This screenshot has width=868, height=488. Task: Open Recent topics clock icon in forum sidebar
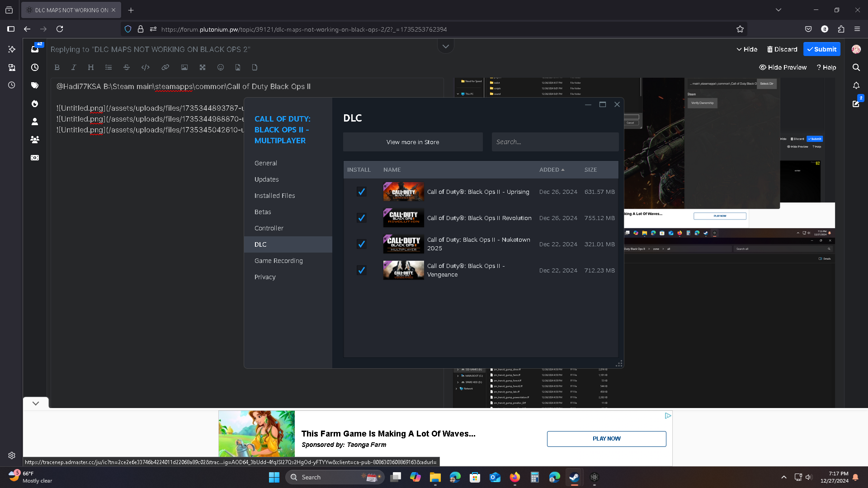[x=35, y=67]
